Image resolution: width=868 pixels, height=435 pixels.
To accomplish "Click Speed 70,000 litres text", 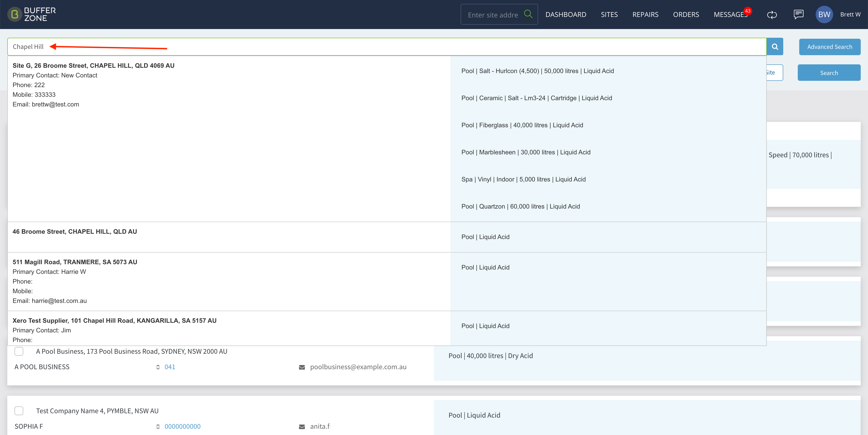I will 800,155.
